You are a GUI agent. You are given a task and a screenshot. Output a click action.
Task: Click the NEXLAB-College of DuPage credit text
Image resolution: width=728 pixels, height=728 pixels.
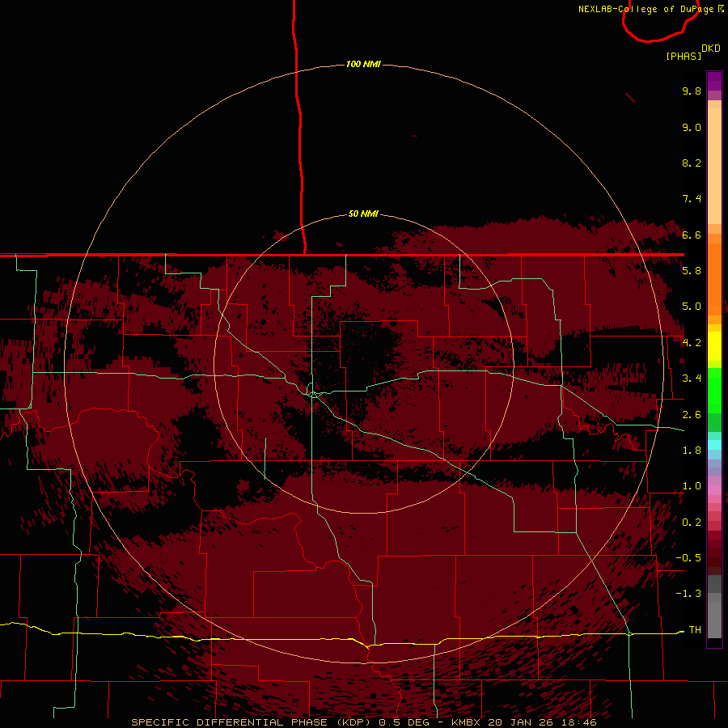(x=645, y=9)
